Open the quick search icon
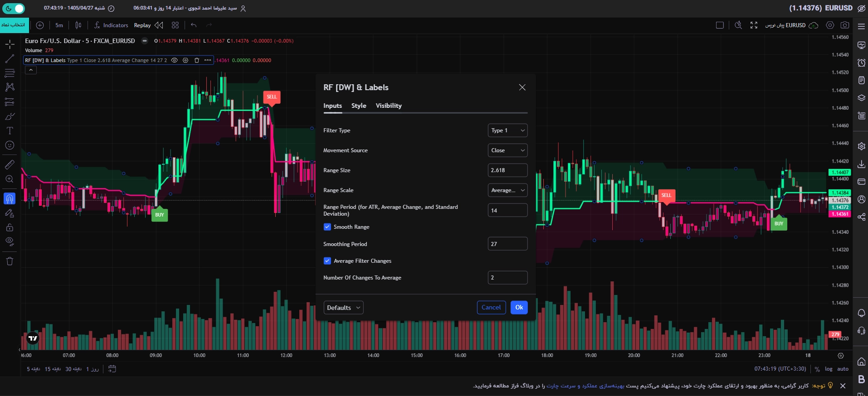868x396 pixels. [x=738, y=25]
